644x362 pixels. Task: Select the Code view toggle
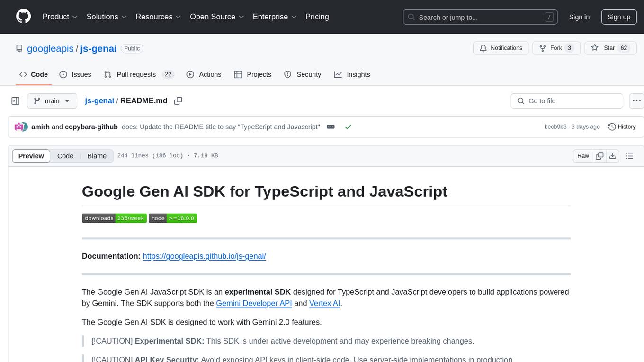(x=65, y=156)
